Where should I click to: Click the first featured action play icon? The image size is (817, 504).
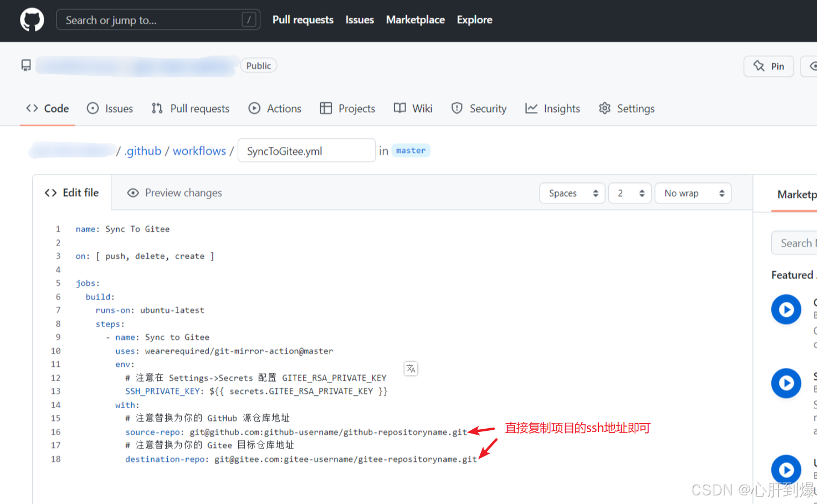[786, 309]
